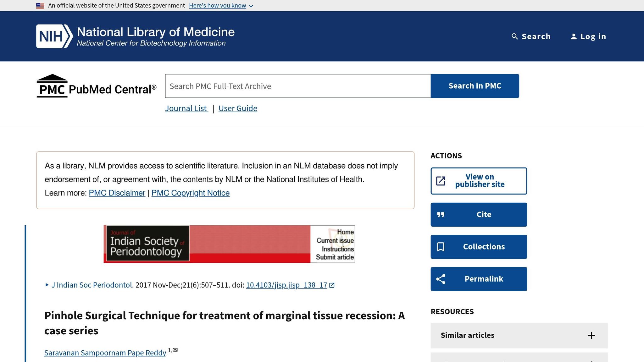
Task: Click the PMC PubMed Central logo
Action: [x=96, y=86]
